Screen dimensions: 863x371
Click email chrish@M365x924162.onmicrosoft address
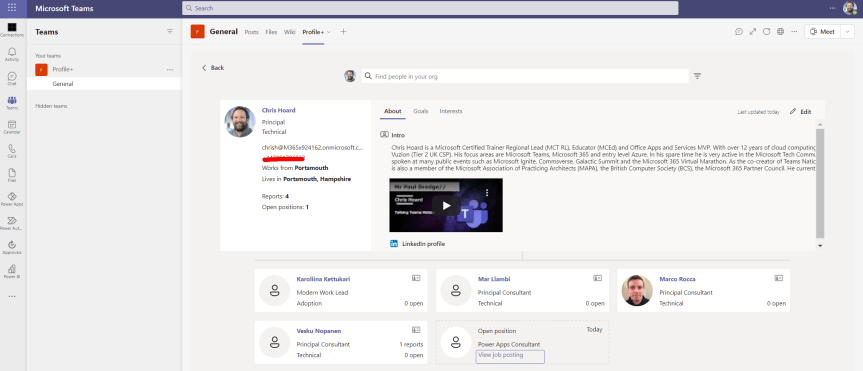(x=312, y=148)
